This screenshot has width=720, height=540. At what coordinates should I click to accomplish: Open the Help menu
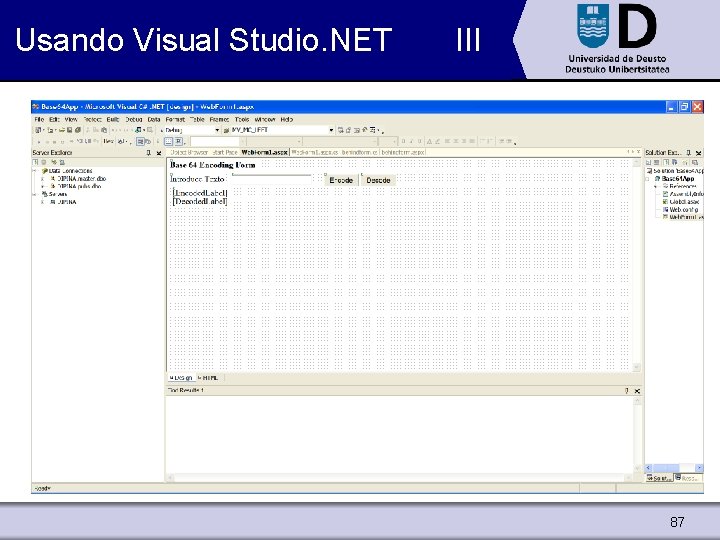[x=287, y=119]
